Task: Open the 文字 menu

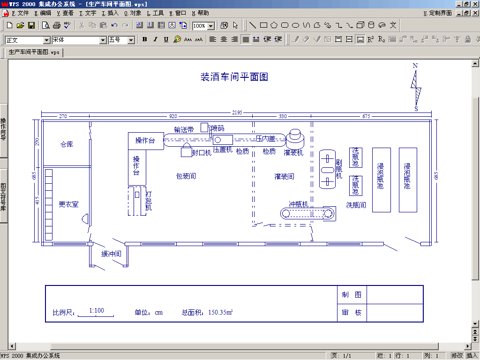Action: point(88,13)
